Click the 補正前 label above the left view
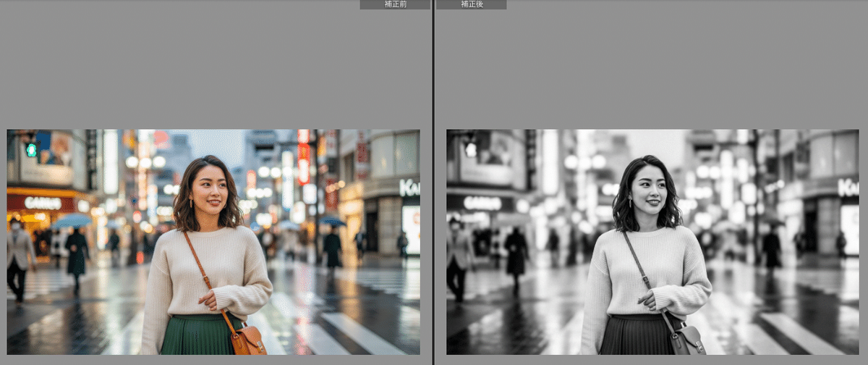This screenshot has height=365, width=868. click(x=395, y=4)
